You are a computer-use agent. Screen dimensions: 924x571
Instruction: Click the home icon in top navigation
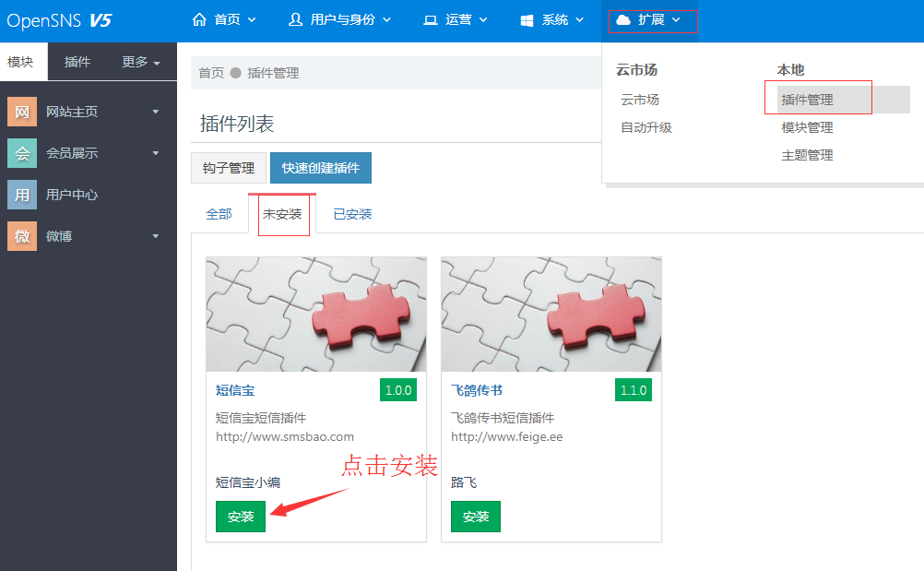point(199,19)
